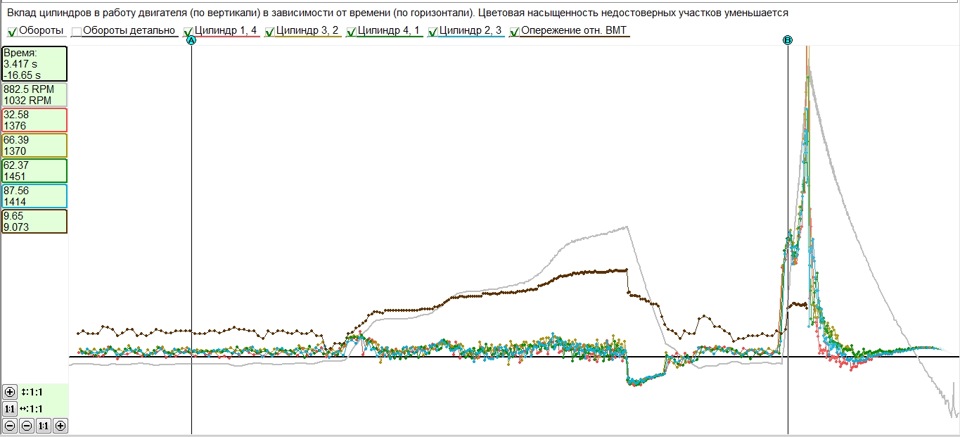Click the vertical zoom-in plus button
The height and width of the screenshot is (437, 960).
[10, 392]
